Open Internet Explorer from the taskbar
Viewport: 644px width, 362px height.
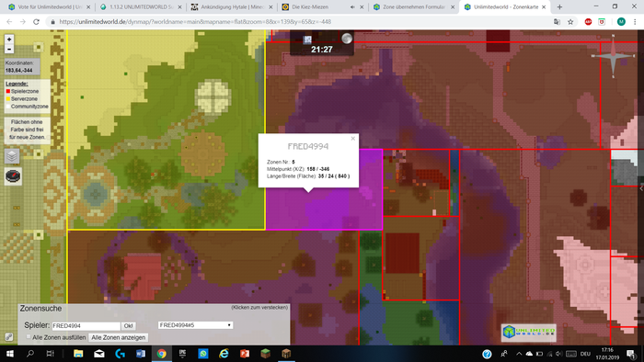224,354
